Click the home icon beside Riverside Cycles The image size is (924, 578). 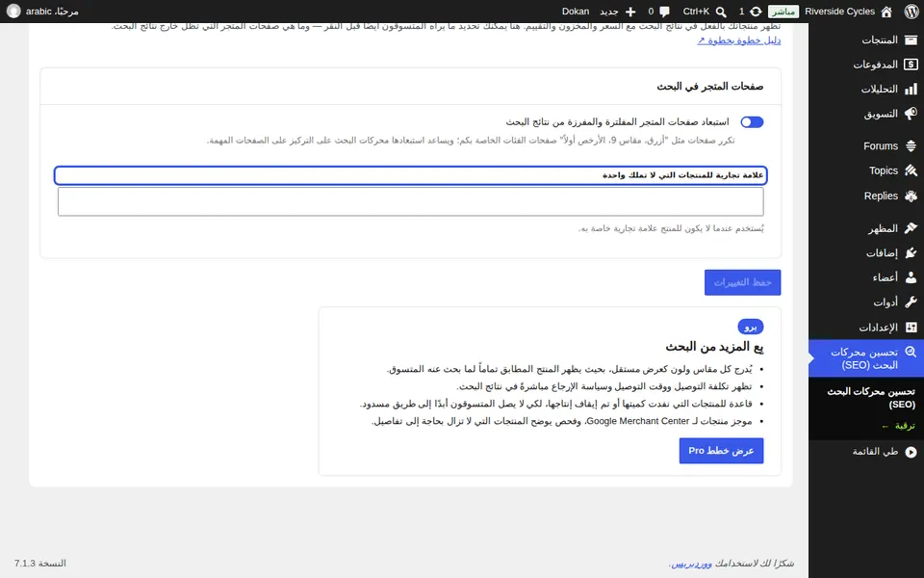[x=886, y=12]
